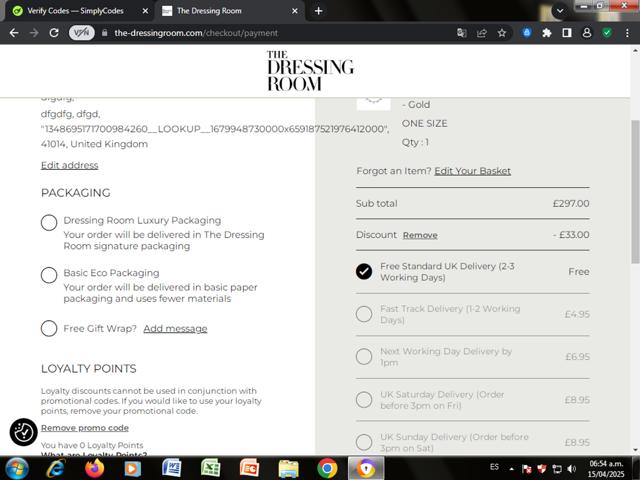The width and height of the screenshot is (640, 480).
Task: Close the Verify Codes tab
Action: (145, 11)
